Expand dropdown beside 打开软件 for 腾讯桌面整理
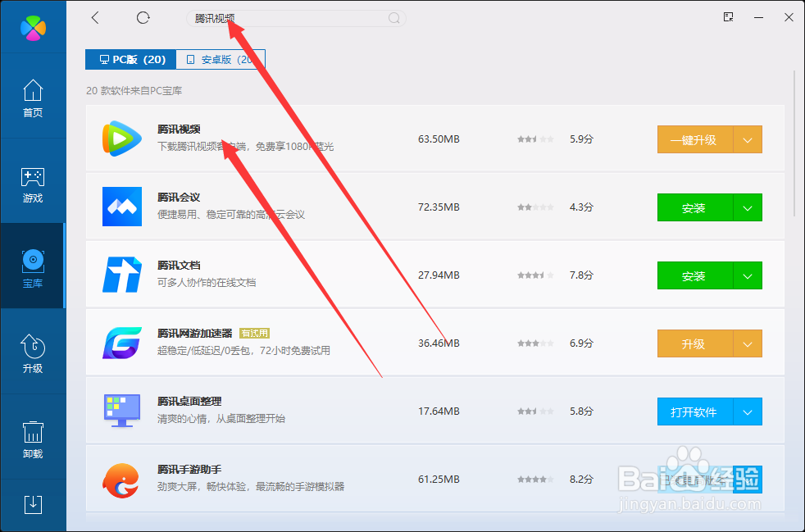Viewport: 805px width, 532px height. (748, 412)
